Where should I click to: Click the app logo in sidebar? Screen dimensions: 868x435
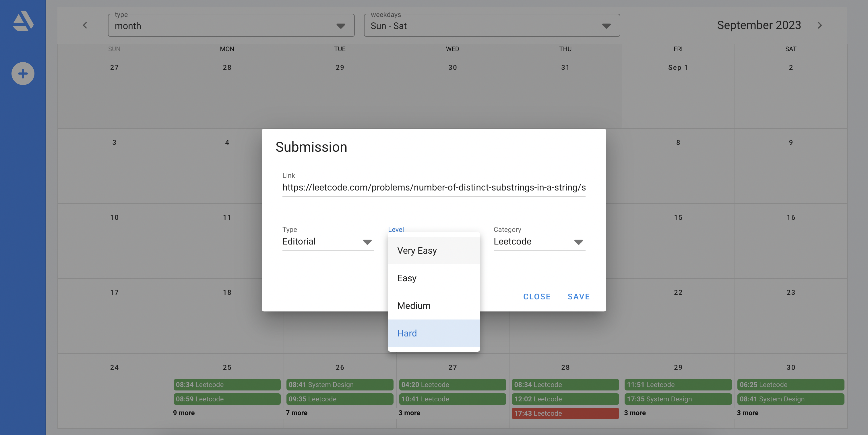click(x=23, y=21)
